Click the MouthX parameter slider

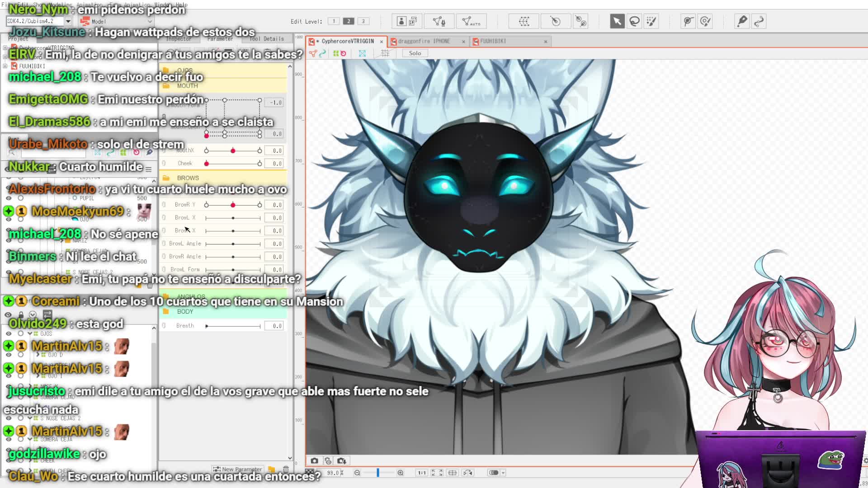pyautogui.click(x=233, y=150)
